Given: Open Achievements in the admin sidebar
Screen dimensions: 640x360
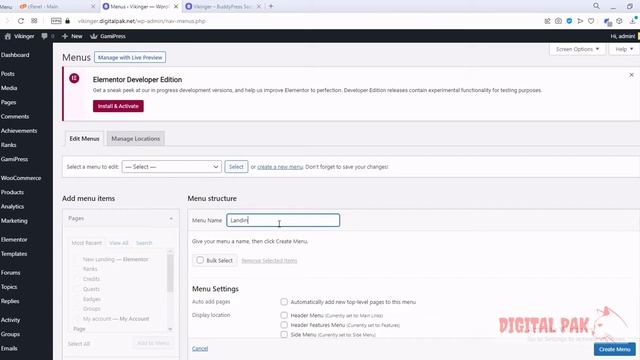Looking at the screenshot, I should pos(19,131).
